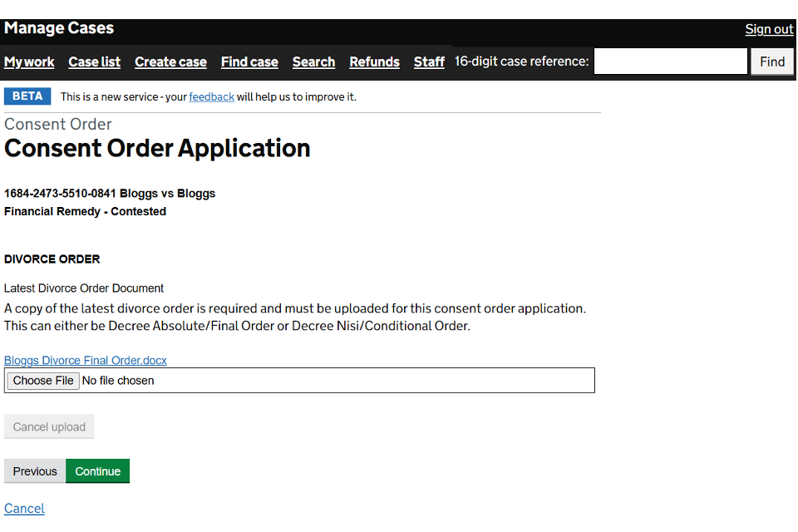Go to the Staff page
Viewport: 798px width, 532px height.
[429, 62]
